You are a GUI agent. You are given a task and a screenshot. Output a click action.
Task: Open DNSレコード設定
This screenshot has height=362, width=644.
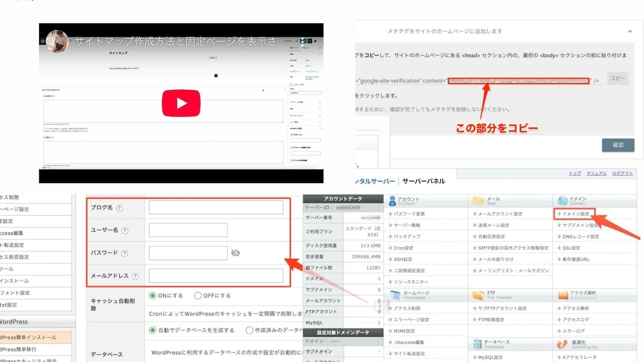coord(581,237)
